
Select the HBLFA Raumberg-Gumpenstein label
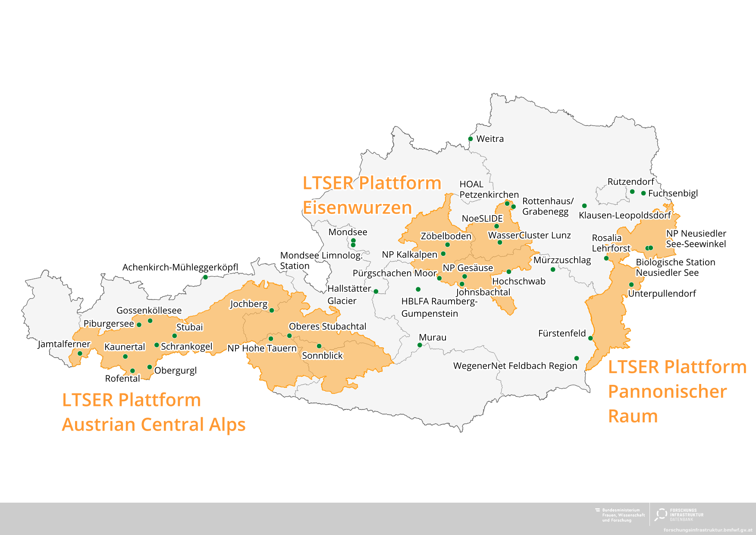439,307
